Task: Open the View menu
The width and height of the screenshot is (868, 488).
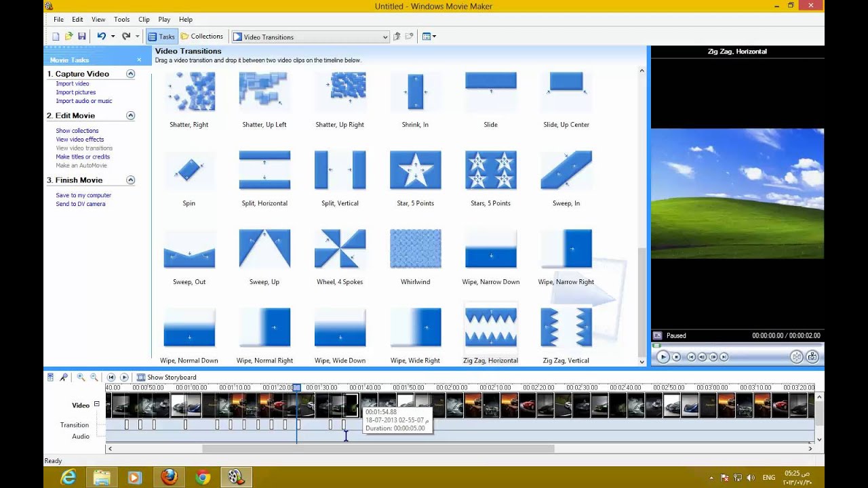Action: (98, 20)
